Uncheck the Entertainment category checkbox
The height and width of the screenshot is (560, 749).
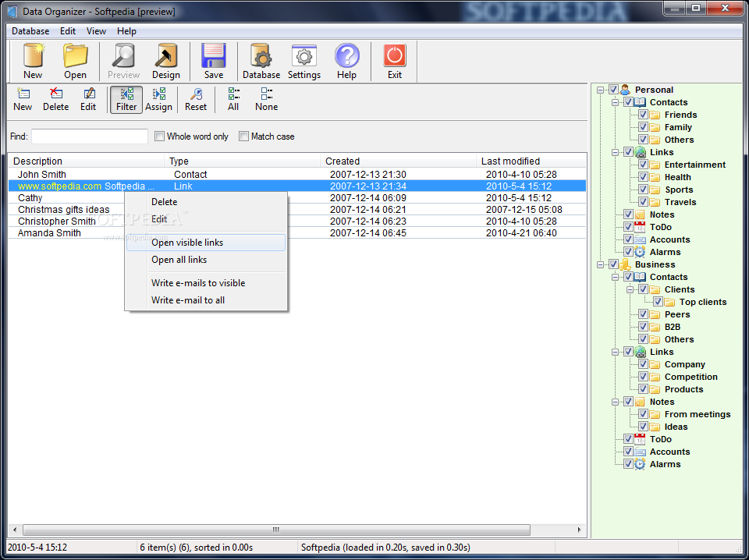click(643, 165)
